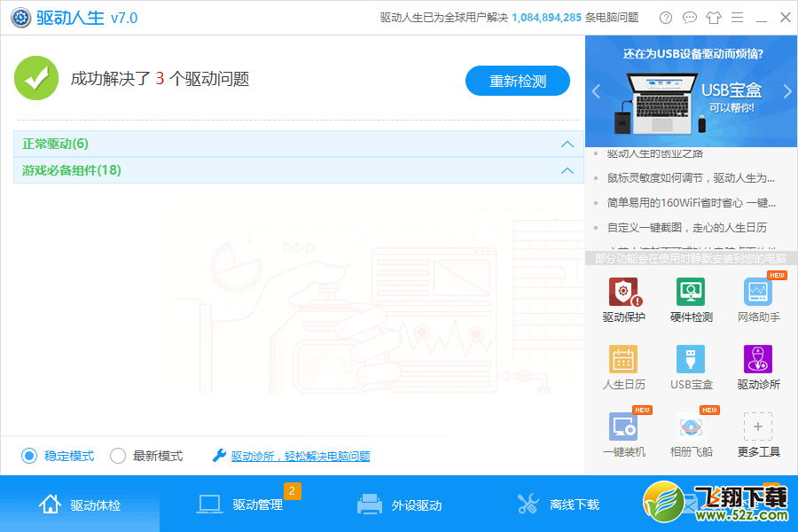The height and width of the screenshot is (532, 798).
Task: Open the feedback chat bubble icon
Action: tap(690, 18)
